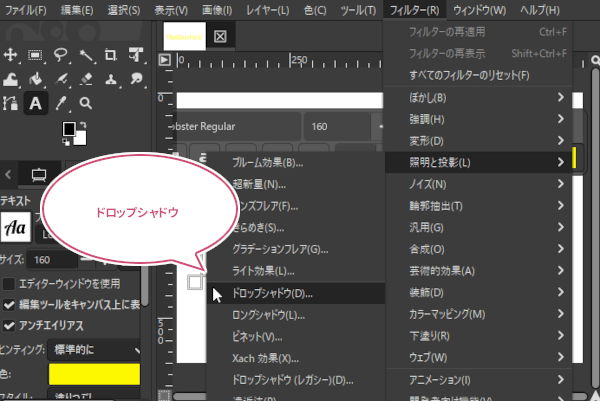Image resolution: width=600 pixels, height=401 pixels.
Task: Select the Text tool
Action: click(x=36, y=103)
